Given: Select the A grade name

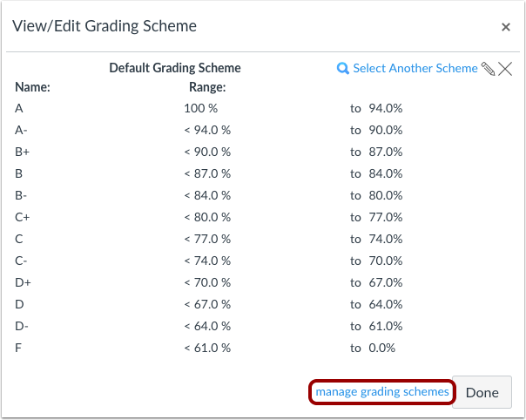Looking at the screenshot, I should (x=19, y=108).
